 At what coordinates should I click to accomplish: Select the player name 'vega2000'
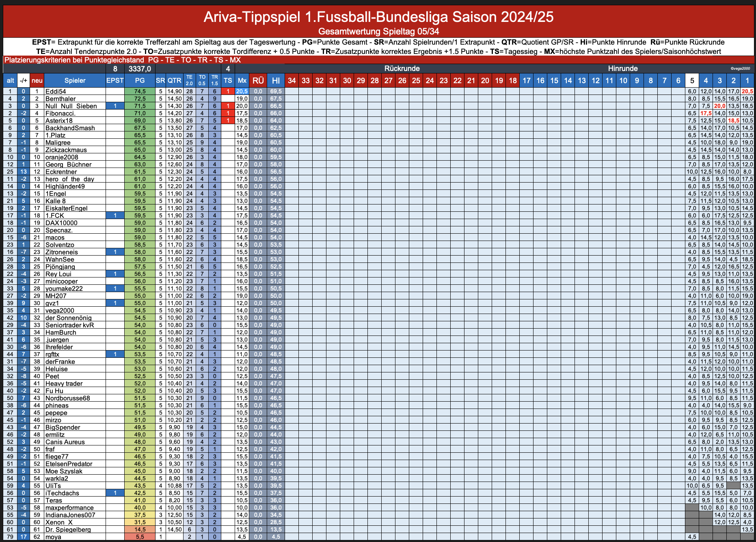coord(60,310)
